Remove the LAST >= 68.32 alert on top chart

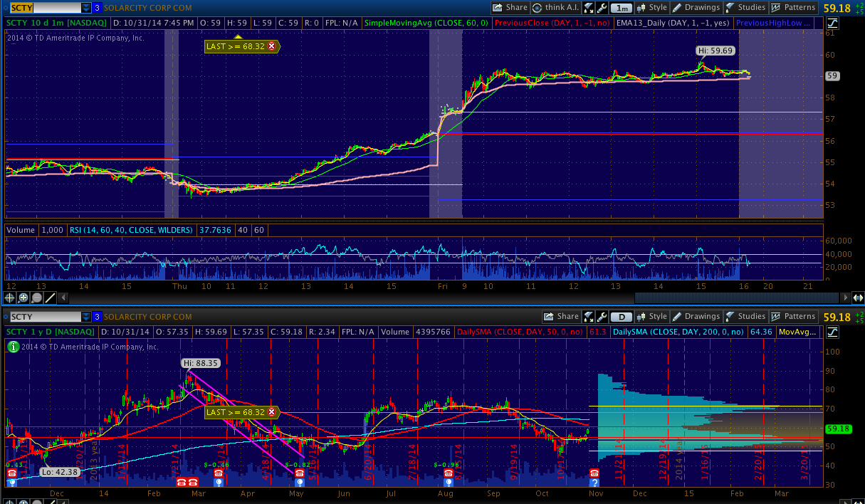click(x=271, y=46)
